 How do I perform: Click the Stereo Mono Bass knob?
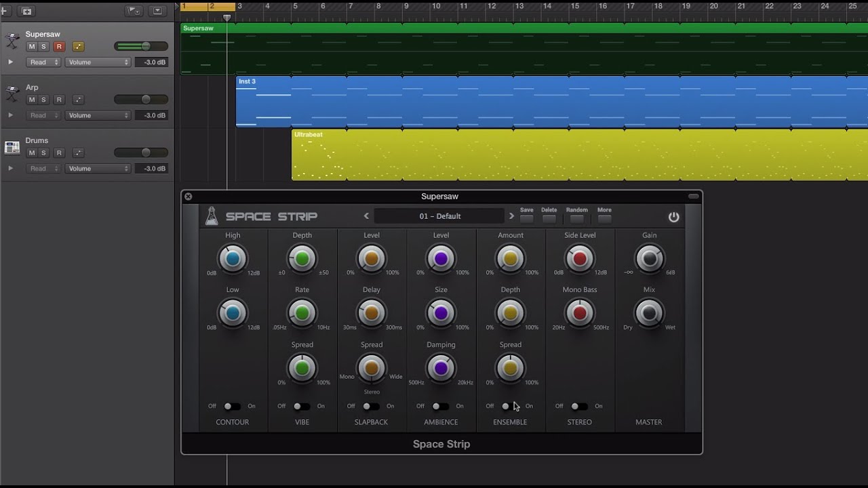tap(580, 313)
